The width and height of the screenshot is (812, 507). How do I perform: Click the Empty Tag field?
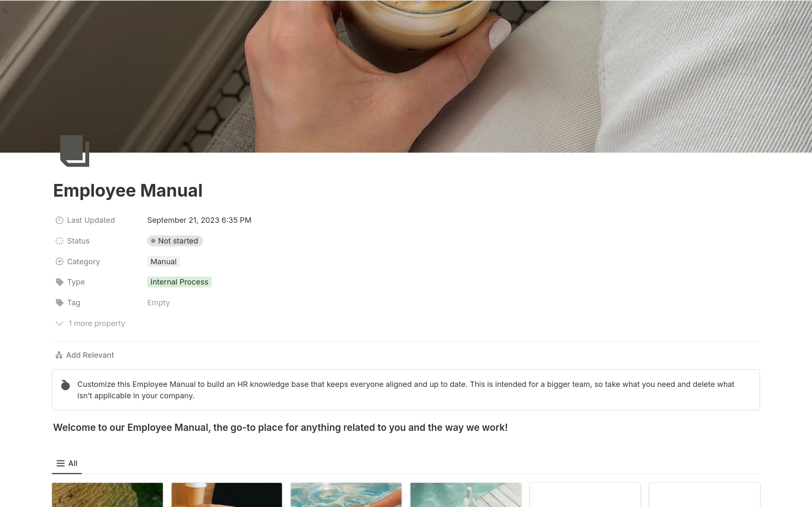point(159,303)
